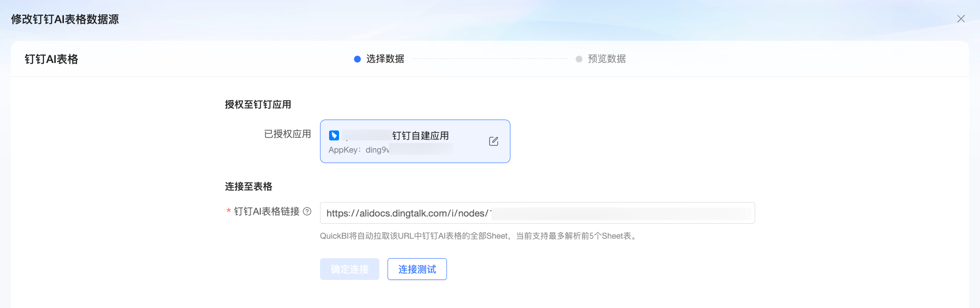Image resolution: width=980 pixels, height=308 pixels.
Task: Click the 钉钉AI表格 panel heading
Action: pos(51,59)
